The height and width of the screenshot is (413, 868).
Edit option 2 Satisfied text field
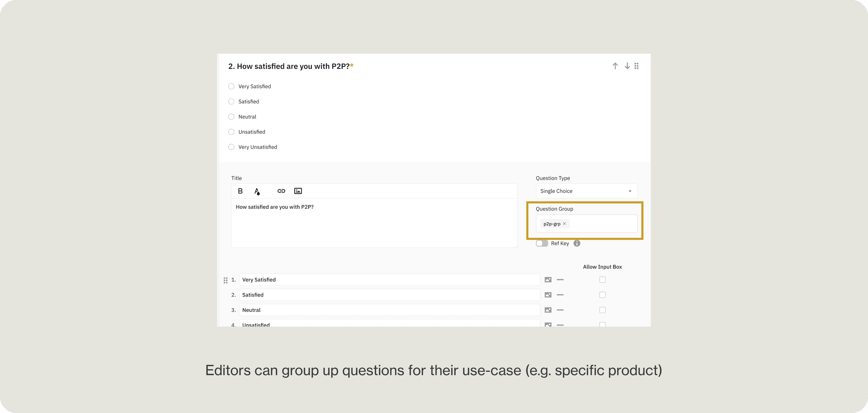point(389,295)
